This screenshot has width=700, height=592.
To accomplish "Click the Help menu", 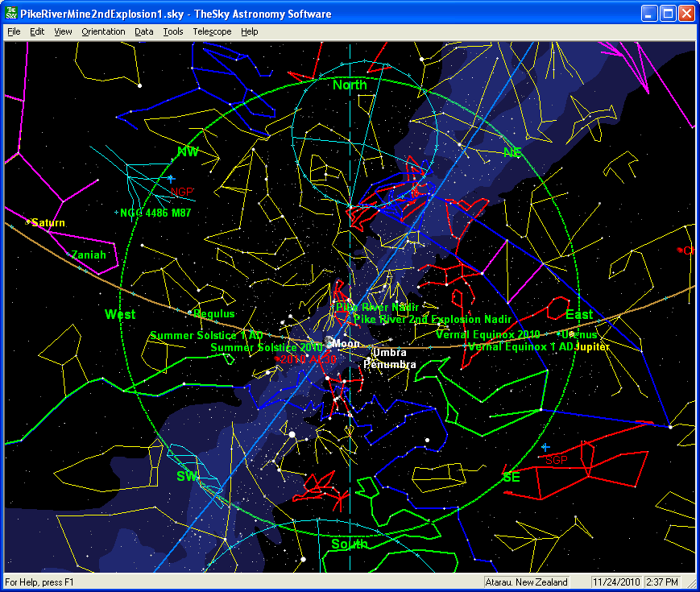I will [x=250, y=31].
